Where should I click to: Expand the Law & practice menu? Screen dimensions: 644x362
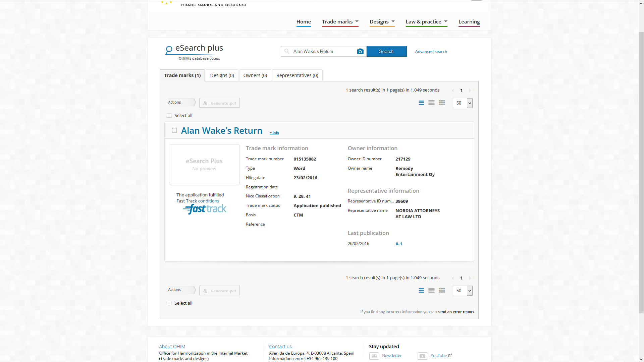click(x=426, y=22)
